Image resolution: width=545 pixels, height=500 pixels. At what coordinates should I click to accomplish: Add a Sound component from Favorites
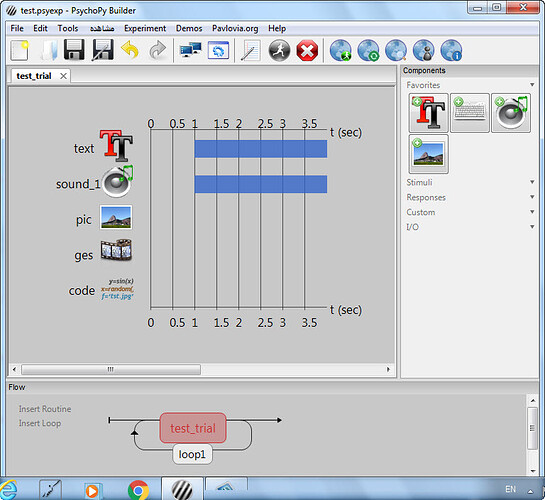click(511, 113)
